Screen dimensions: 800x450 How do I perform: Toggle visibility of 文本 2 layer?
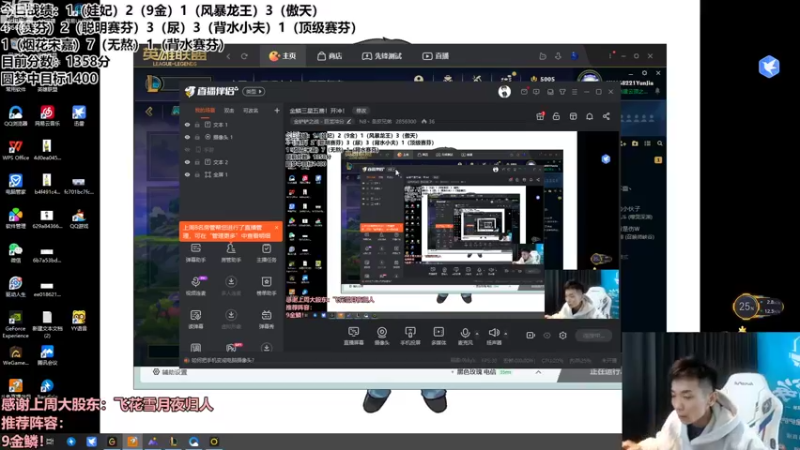click(187, 162)
